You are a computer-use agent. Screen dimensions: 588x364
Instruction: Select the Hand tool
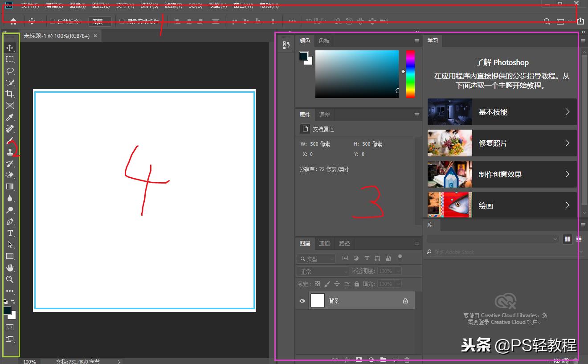coord(10,268)
